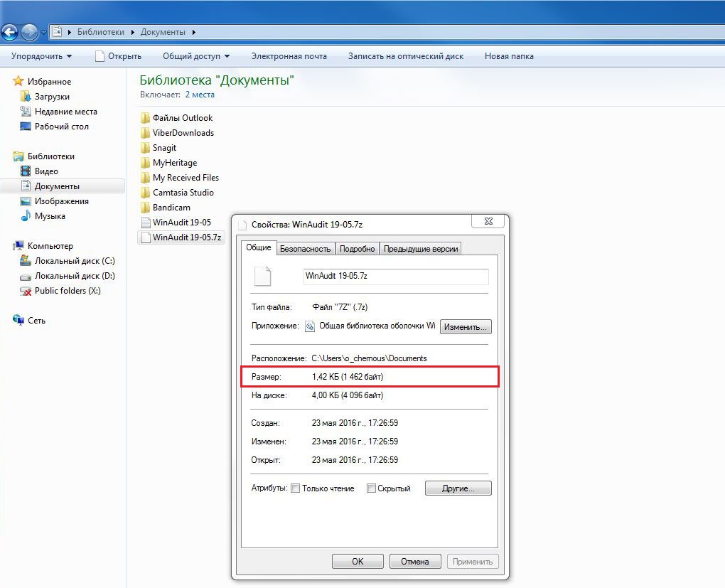Click the Файлы Outlook folder icon
The width and height of the screenshot is (725, 588).
pyautogui.click(x=145, y=117)
